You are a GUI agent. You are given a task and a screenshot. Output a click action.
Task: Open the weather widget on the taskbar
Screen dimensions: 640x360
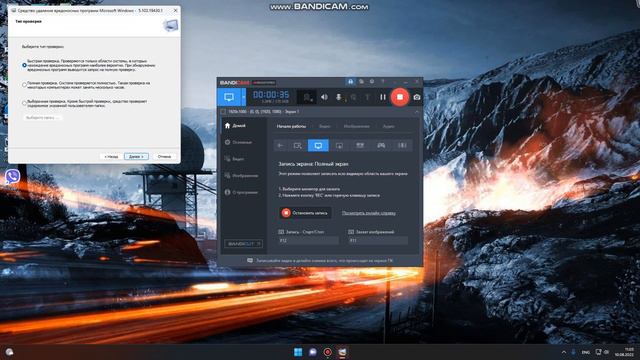(x=9, y=352)
